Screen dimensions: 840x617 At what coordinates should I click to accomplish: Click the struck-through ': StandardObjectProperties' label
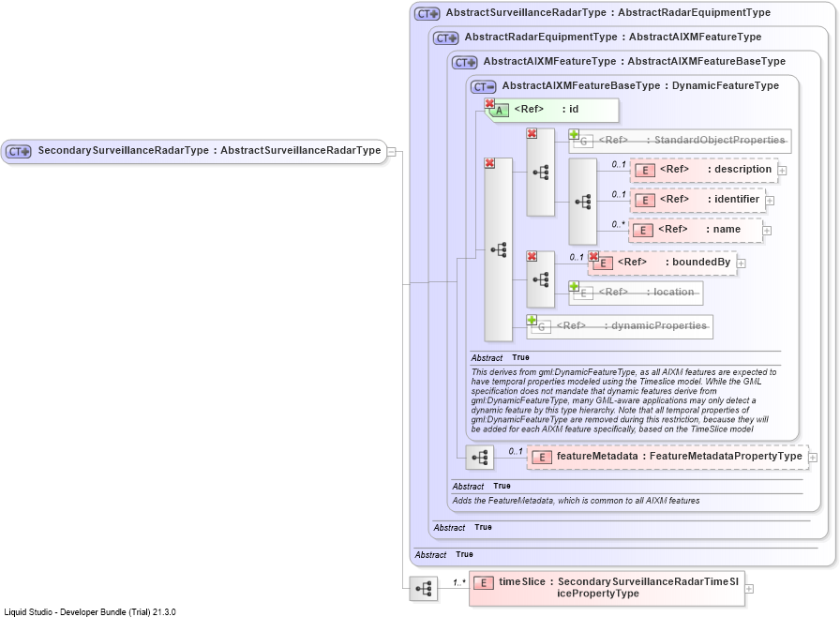[x=715, y=140]
